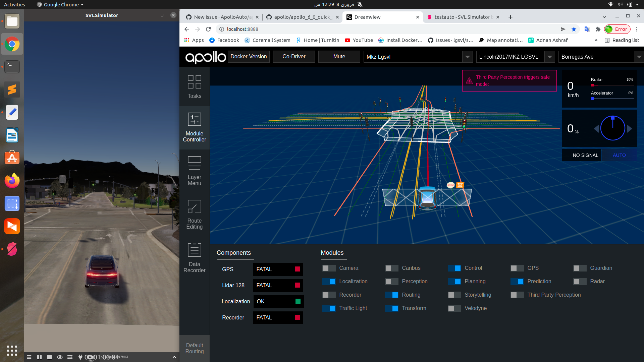Click the plug connection icon in simulator toolbar

[79, 357]
